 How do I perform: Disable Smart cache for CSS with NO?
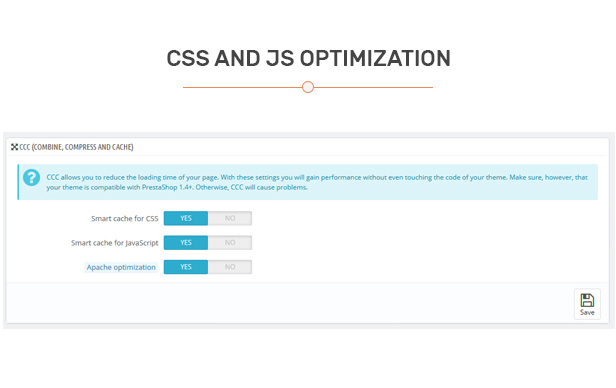tap(230, 218)
